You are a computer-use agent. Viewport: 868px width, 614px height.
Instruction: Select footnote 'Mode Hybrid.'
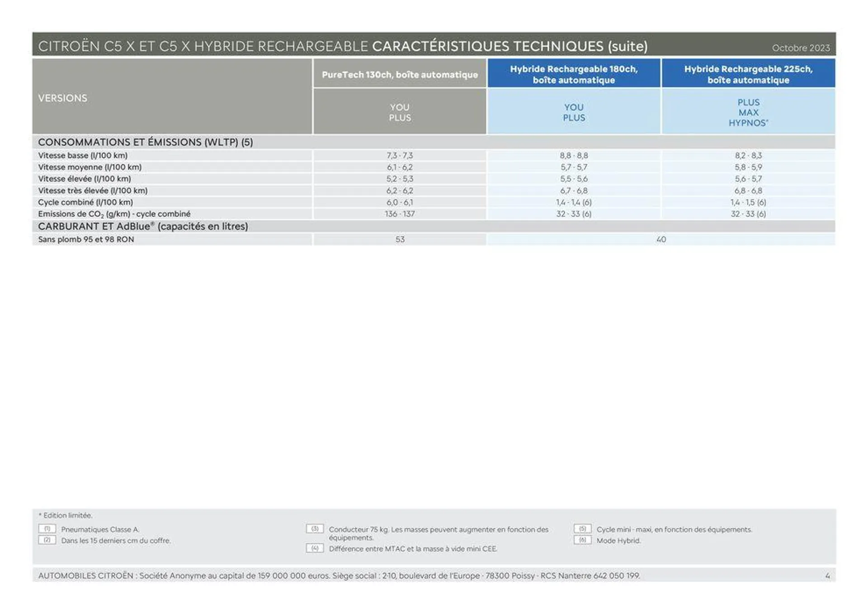coord(618,541)
